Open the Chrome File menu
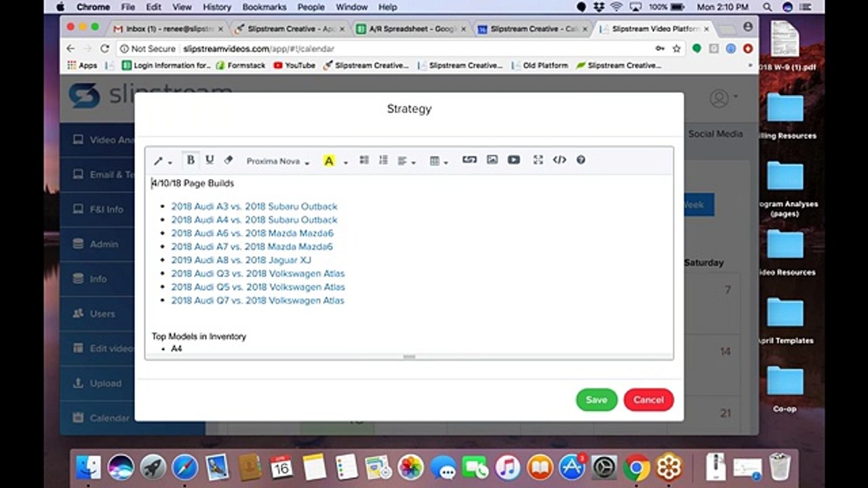The image size is (868, 488). coord(128,7)
